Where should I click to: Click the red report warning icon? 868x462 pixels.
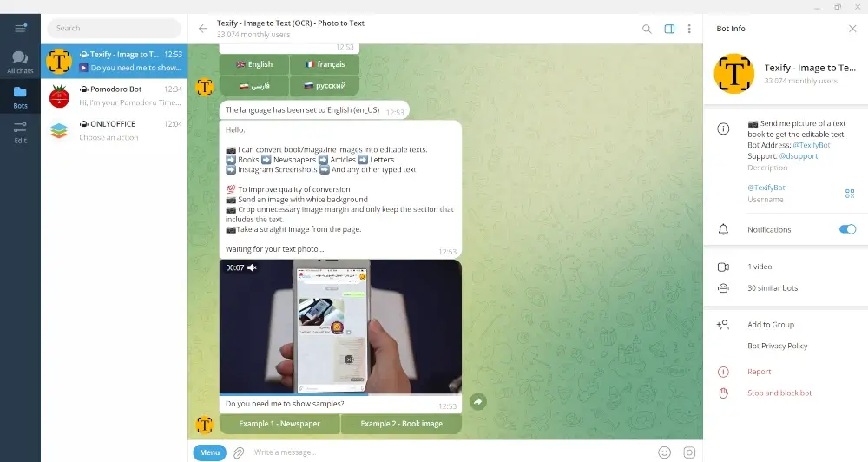pos(723,372)
